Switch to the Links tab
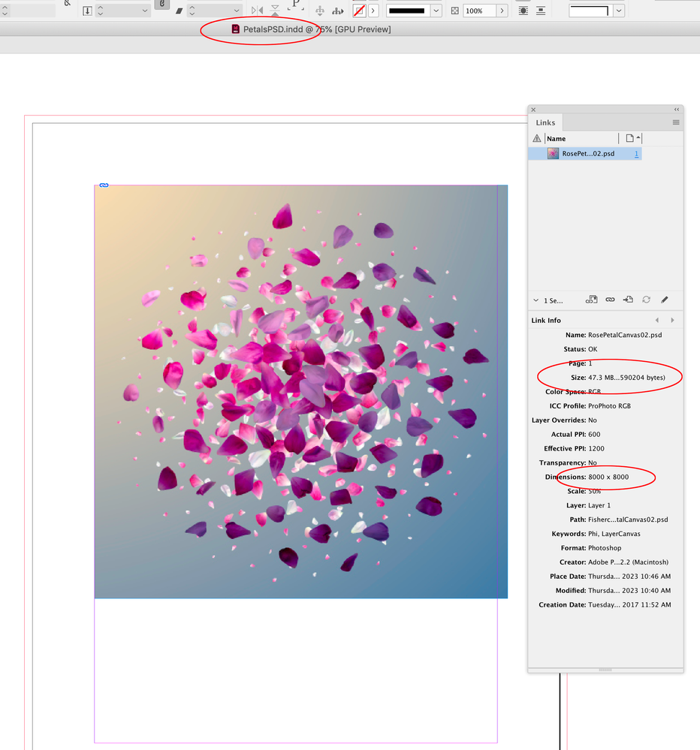This screenshot has height=750, width=700. pyautogui.click(x=545, y=122)
